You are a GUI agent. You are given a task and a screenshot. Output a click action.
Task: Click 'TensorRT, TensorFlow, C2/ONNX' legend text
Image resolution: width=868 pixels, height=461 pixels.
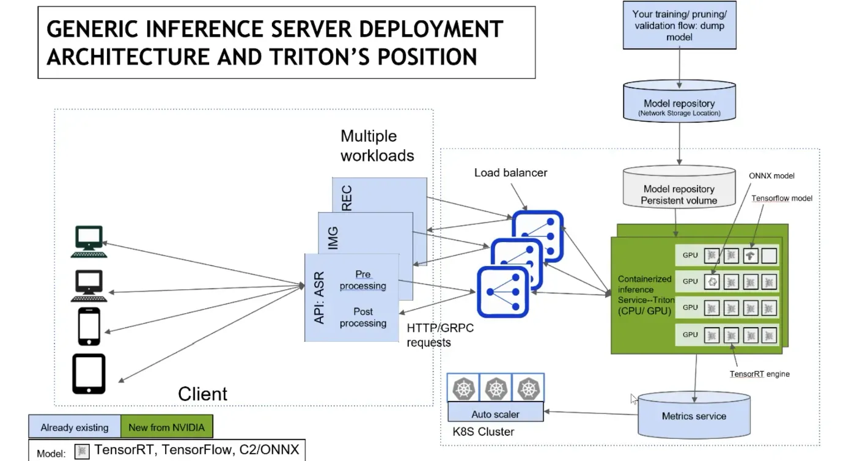(196, 451)
